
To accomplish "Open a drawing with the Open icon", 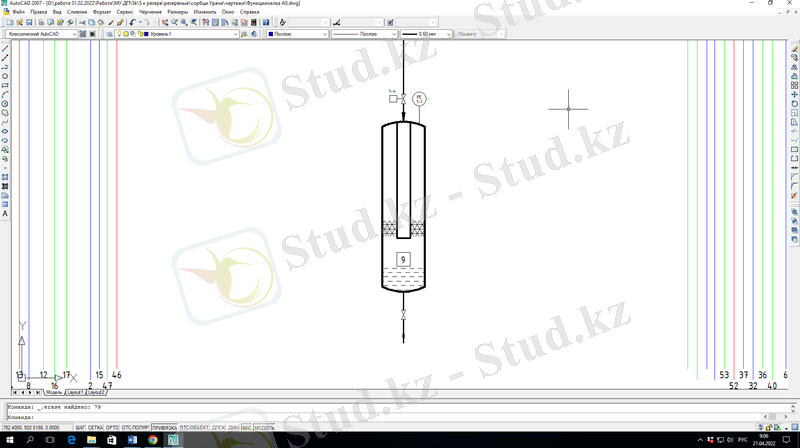I will point(19,22).
